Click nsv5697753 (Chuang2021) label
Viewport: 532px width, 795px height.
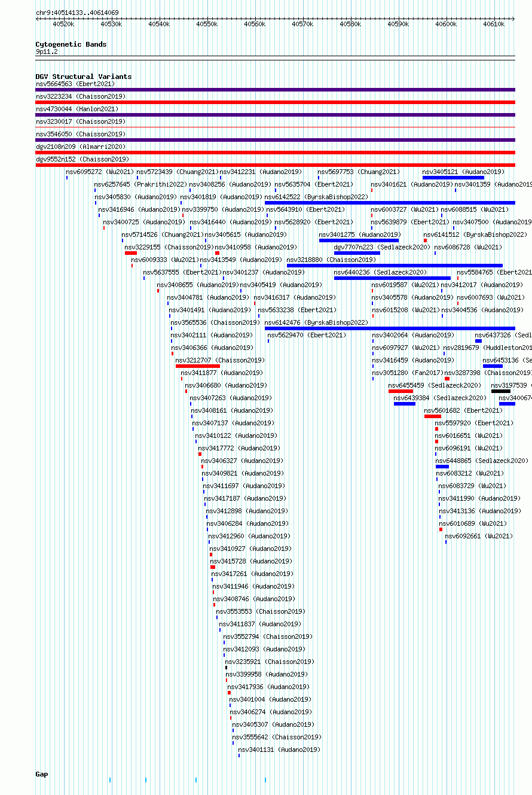coord(359,172)
